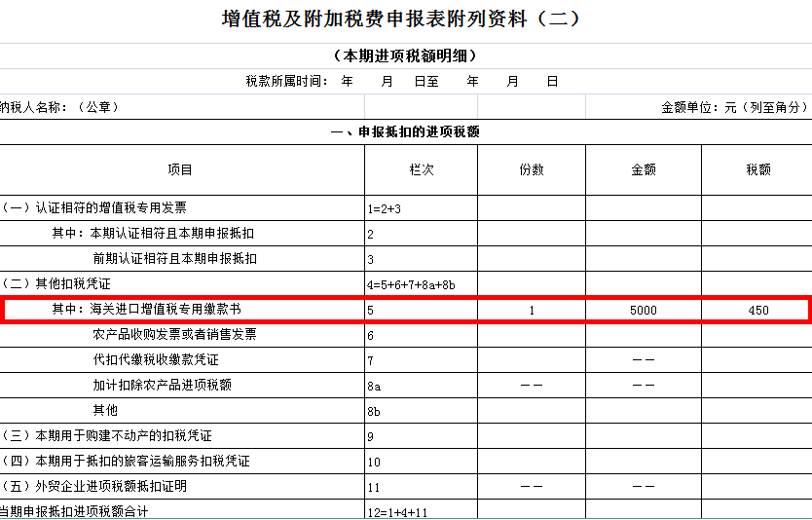Click the 栏次 cell showing 9
812x520 pixels.
pyautogui.click(x=421, y=436)
